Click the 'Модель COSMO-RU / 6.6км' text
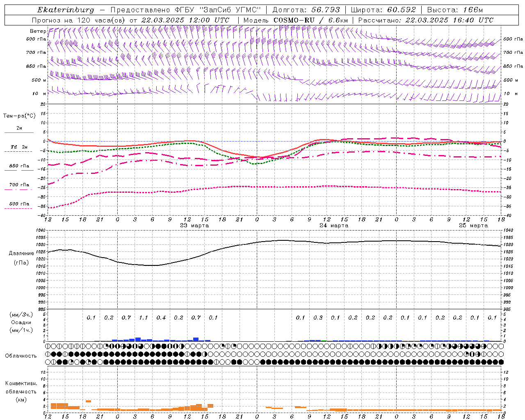 (295, 20)
